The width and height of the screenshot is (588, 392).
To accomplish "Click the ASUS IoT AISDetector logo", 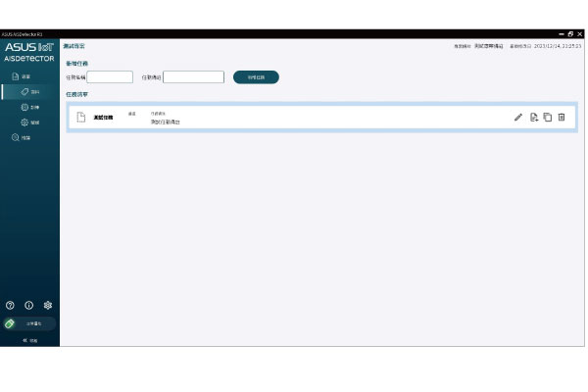I will (29, 52).
